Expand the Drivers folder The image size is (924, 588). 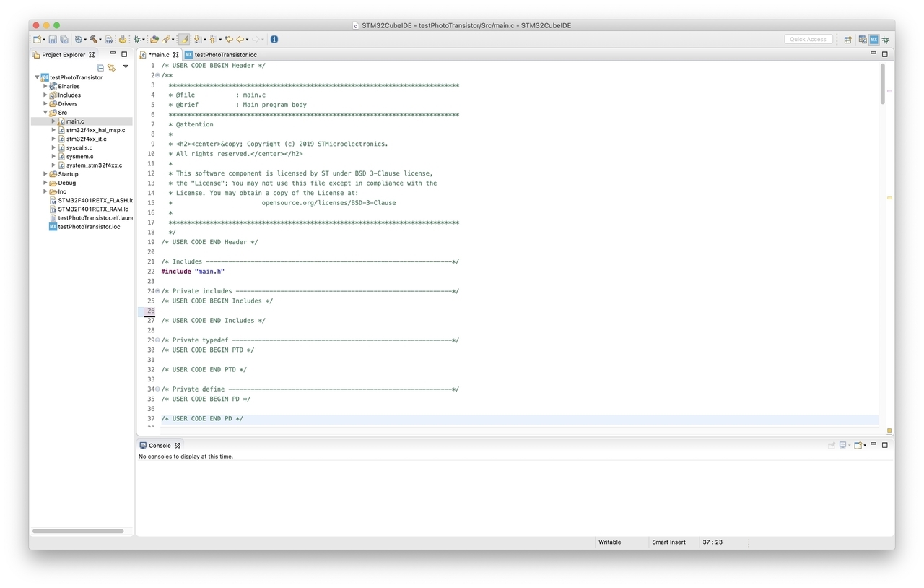[45, 103]
